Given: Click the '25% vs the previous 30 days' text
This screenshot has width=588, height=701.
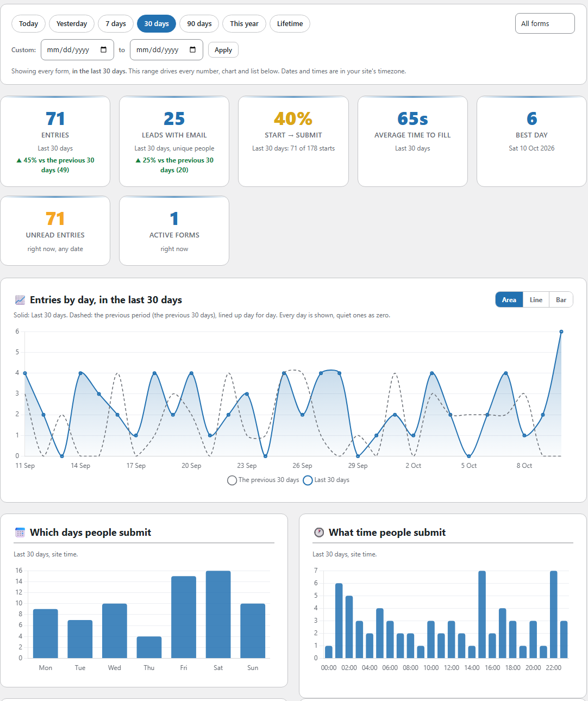Looking at the screenshot, I should click(x=174, y=165).
